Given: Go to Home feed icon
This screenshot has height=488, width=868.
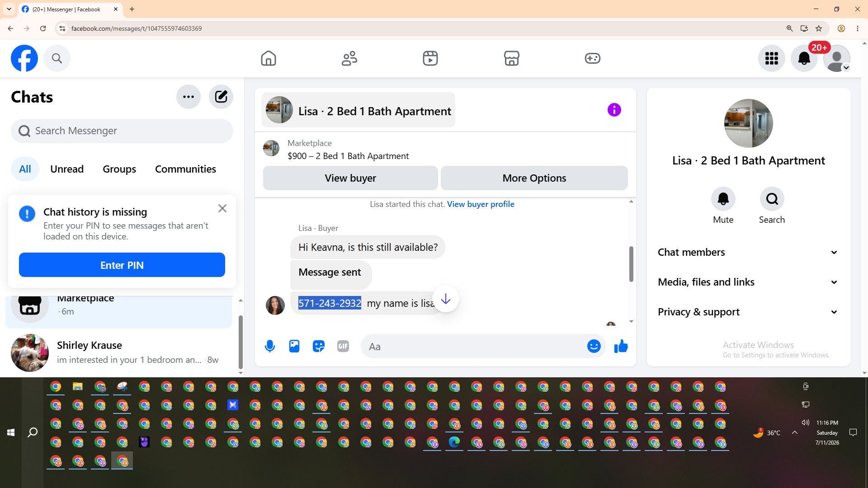Looking at the screenshot, I should click(269, 58).
